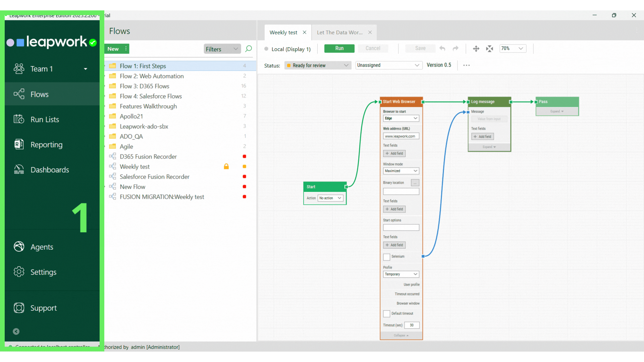Open the Reporting section
Image resolution: width=644 pixels, height=362 pixels.
click(x=46, y=144)
